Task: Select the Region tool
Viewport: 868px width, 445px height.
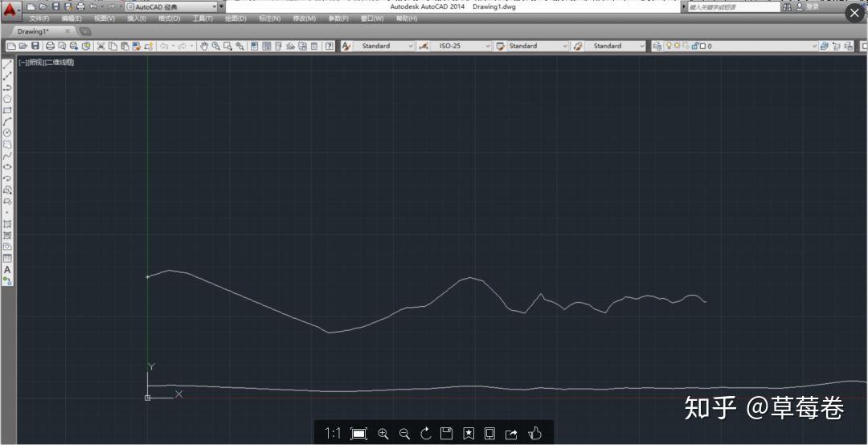Action: [x=7, y=247]
